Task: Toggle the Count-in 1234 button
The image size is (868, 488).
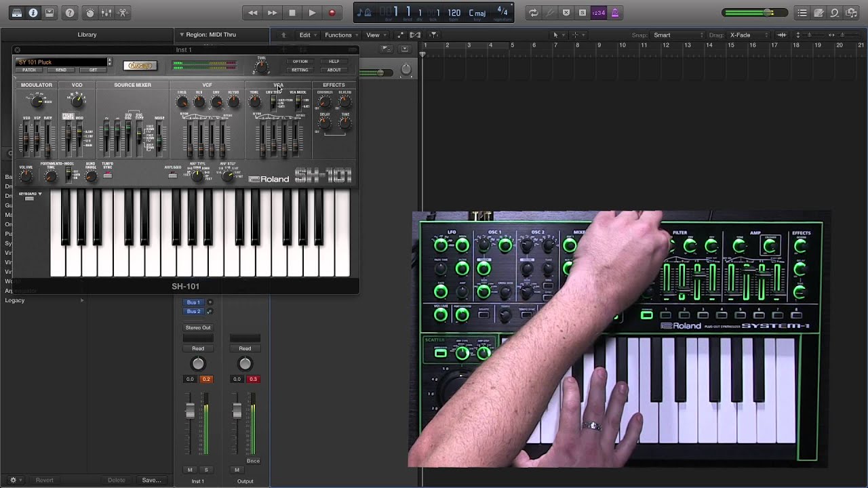Action: (599, 13)
